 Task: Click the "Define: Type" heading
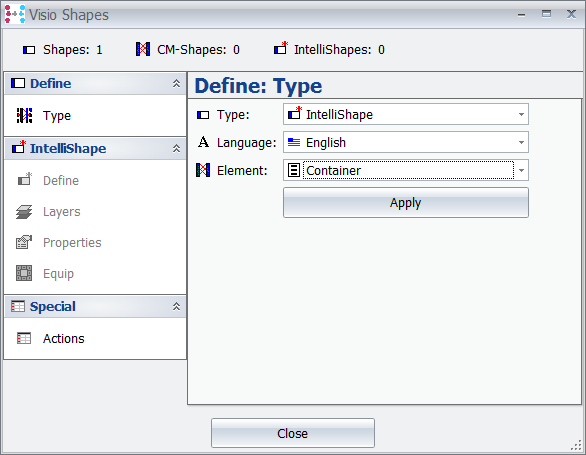(258, 86)
